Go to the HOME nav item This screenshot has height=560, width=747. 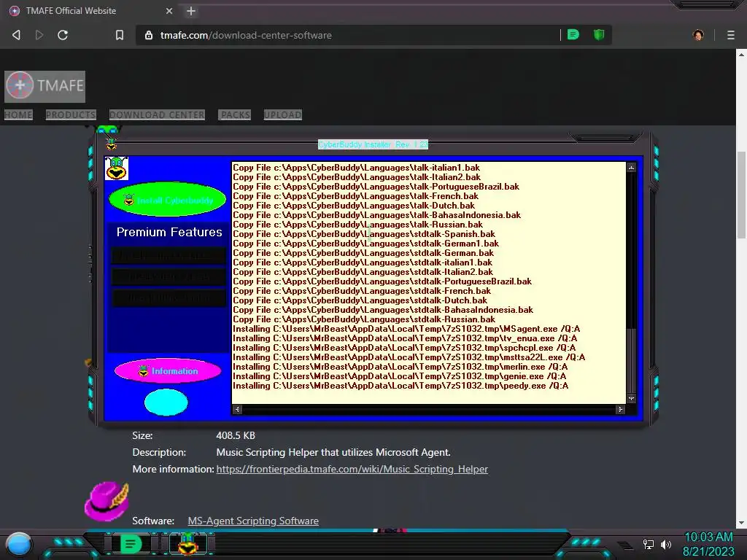[x=18, y=114]
